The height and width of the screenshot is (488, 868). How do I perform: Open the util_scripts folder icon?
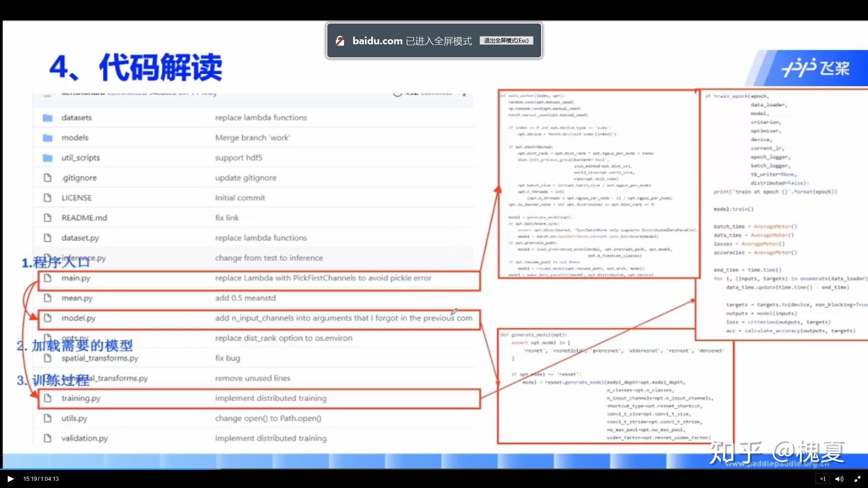(47, 158)
